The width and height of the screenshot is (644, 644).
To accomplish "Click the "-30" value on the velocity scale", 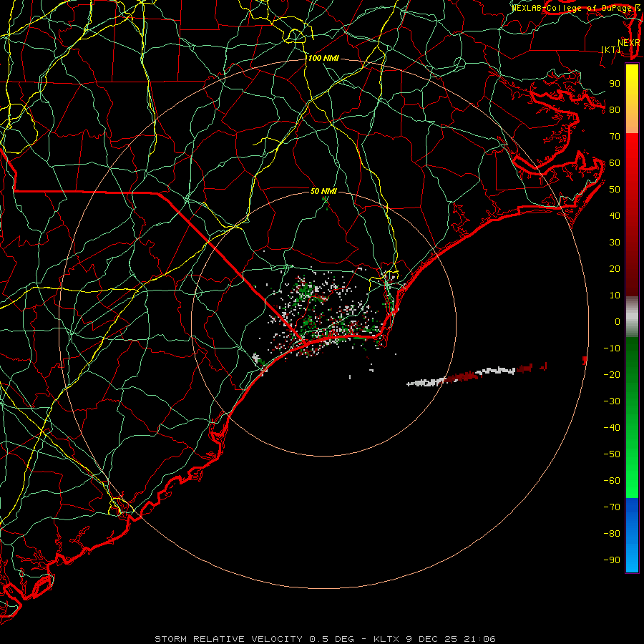I will click(x=612, y=401).
